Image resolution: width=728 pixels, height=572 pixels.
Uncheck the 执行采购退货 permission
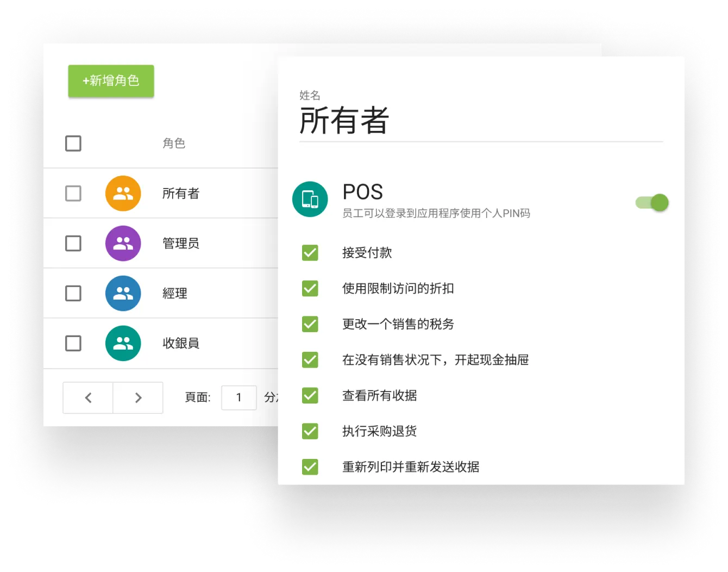(310, 431)
